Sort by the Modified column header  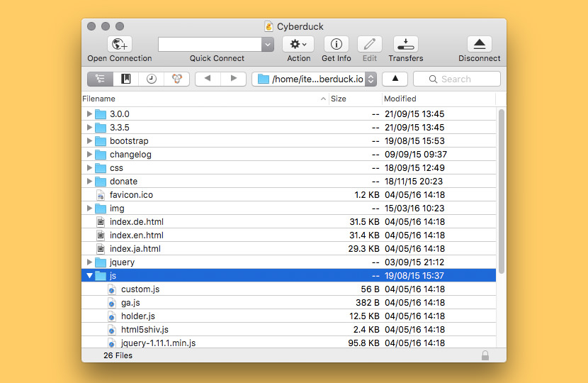point(439,99)
